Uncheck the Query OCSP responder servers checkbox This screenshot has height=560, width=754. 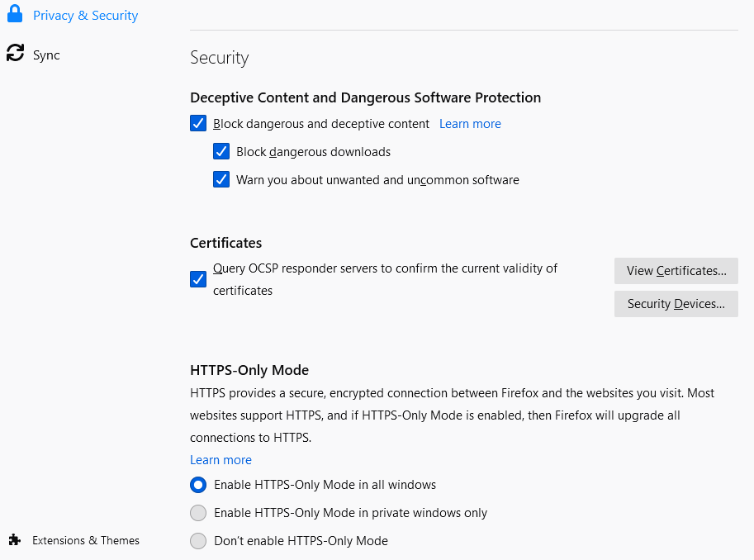(x=198, y=279)
